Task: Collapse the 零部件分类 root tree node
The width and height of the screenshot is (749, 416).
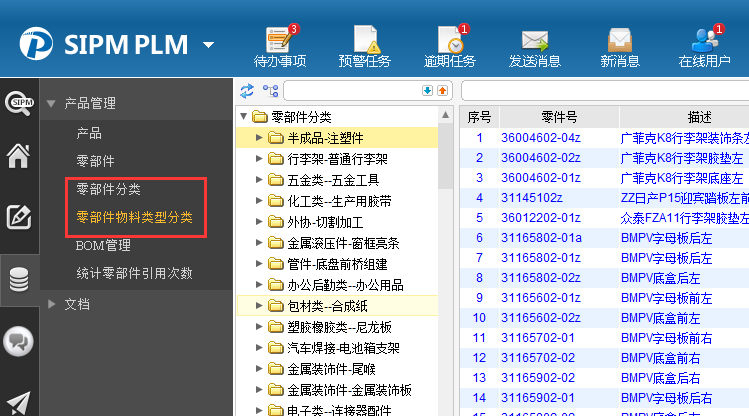Action: click(244, 116)
